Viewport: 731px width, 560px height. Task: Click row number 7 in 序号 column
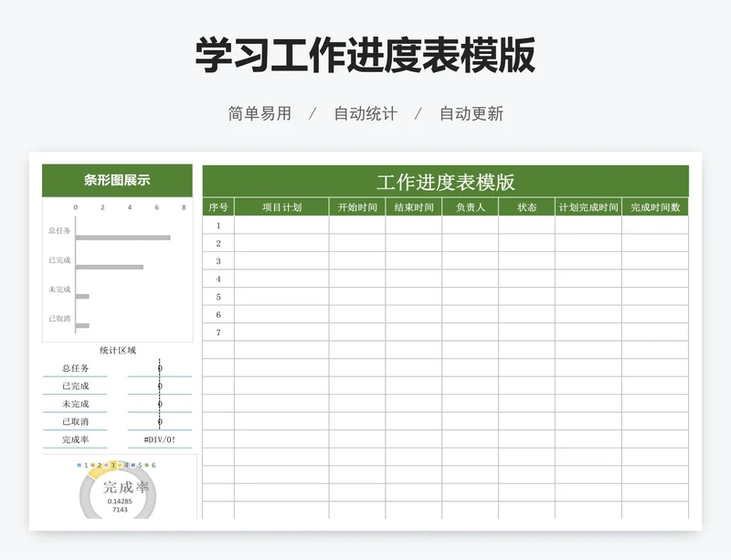218,333
